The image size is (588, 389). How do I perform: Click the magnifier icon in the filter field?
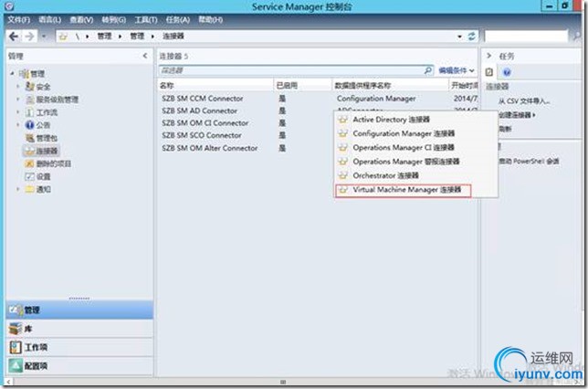click(427, 70)
